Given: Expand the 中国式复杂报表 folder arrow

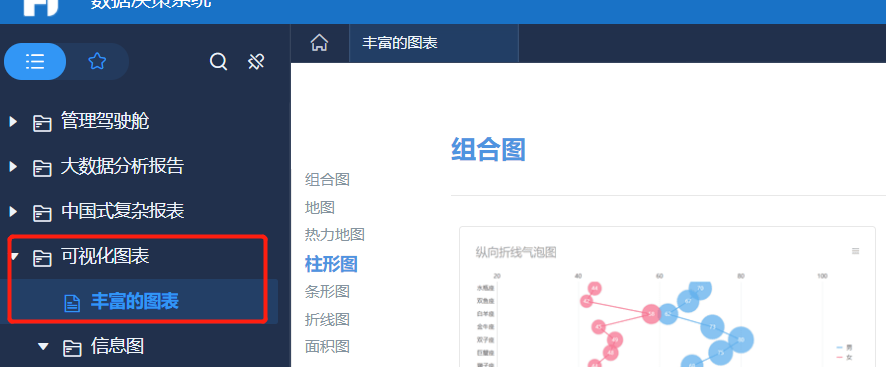Looking at the screenshot, I should pos(14,211).
